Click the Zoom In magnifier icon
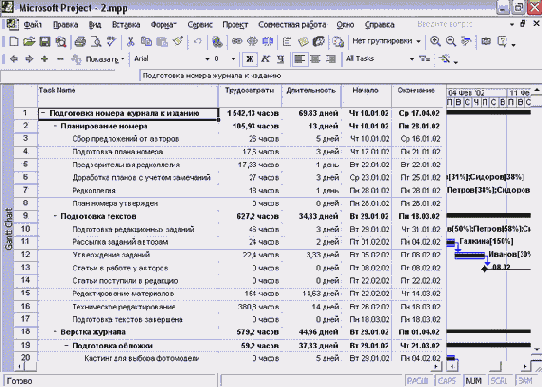This screenshot has width=542, height=387. [x=435, y=41]
